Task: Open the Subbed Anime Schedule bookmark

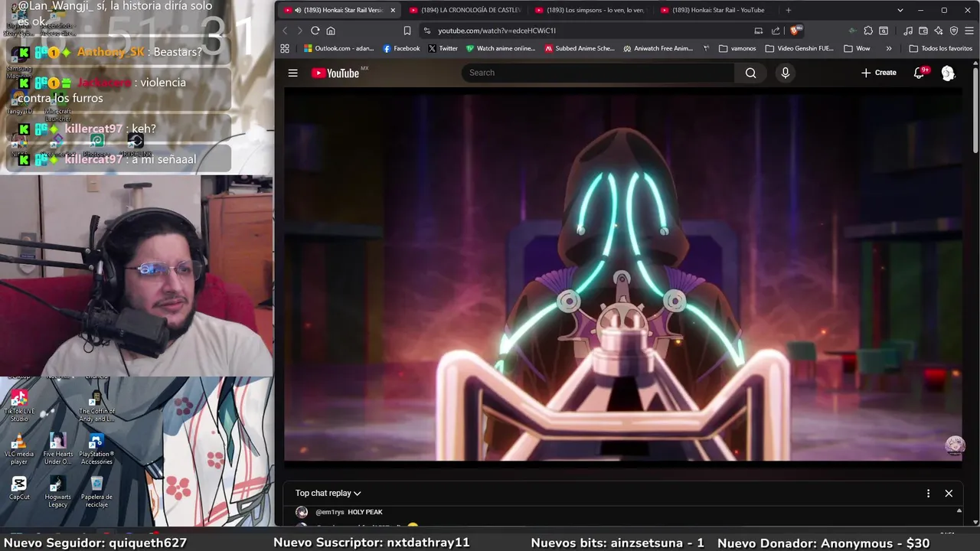Action: click(x=580, y=48)
